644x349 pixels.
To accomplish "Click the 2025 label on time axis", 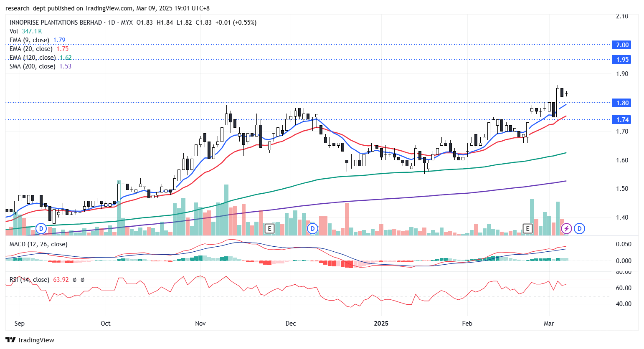I will (x=381, y=324).
